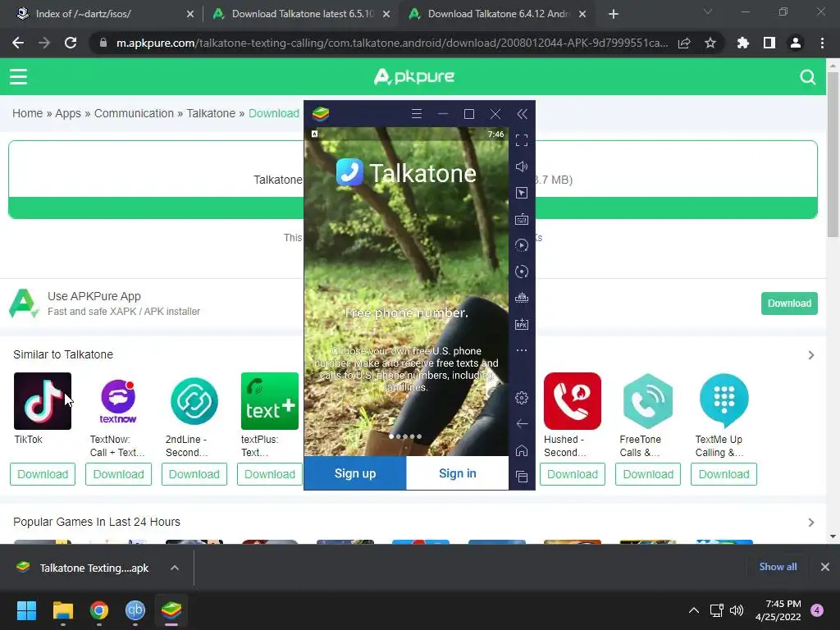Open Chrome three-dot menu
The image size is (840, 630).
pos(822,43)
